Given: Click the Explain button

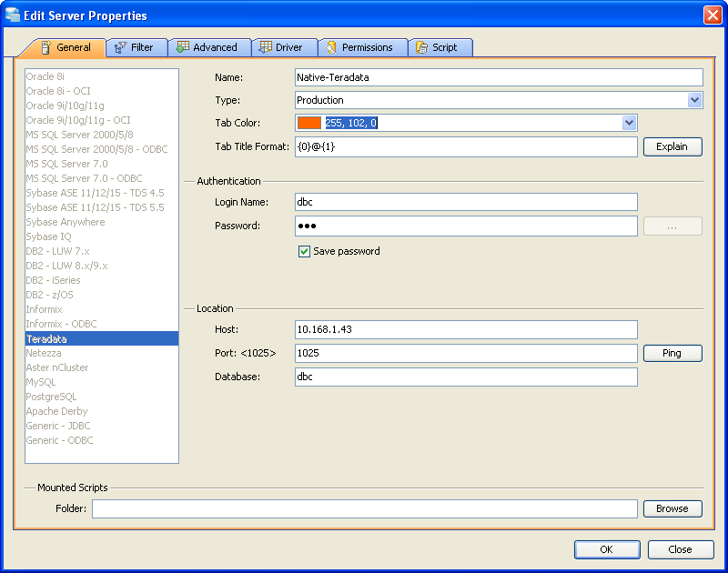Looking at the screenshot, I should pyautogui.click(x=672, y=146).
